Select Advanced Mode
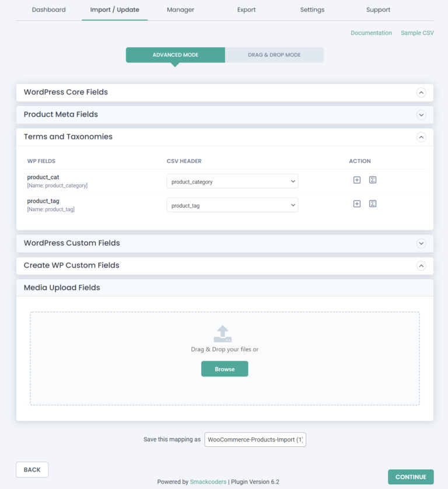This screenshot has height=489, width=448. (x=176, y=55)
